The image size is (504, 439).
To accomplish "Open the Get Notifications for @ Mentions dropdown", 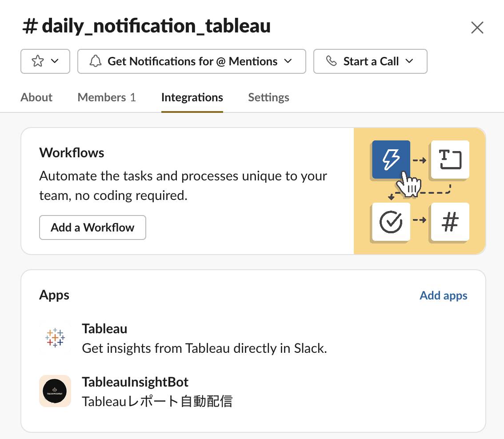I will 192,61.
